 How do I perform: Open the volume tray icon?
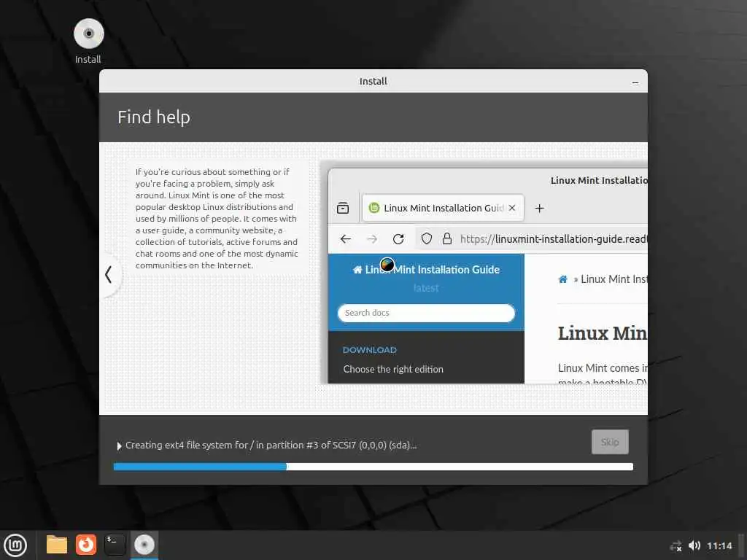[x=694, y=545]
